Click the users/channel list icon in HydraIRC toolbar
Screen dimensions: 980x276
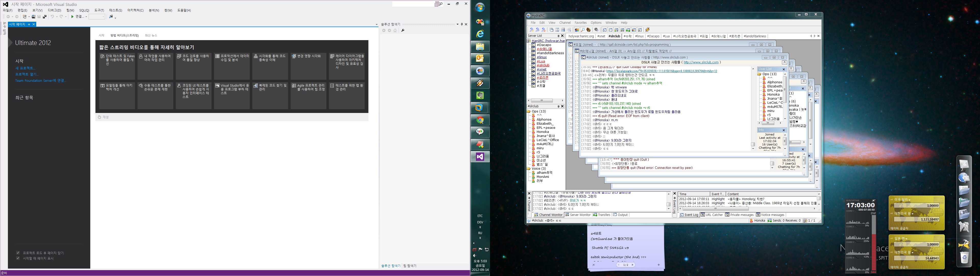(577, 30)
